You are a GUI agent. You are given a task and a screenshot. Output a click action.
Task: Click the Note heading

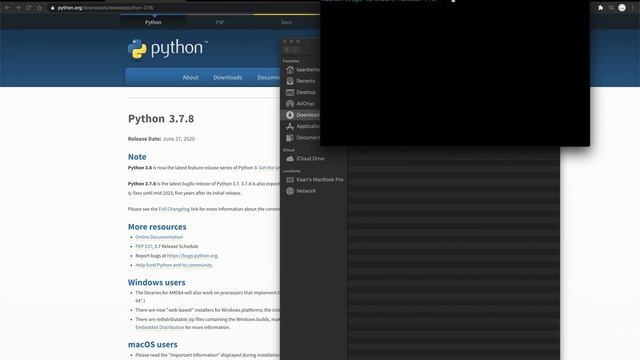pos(137,157)
